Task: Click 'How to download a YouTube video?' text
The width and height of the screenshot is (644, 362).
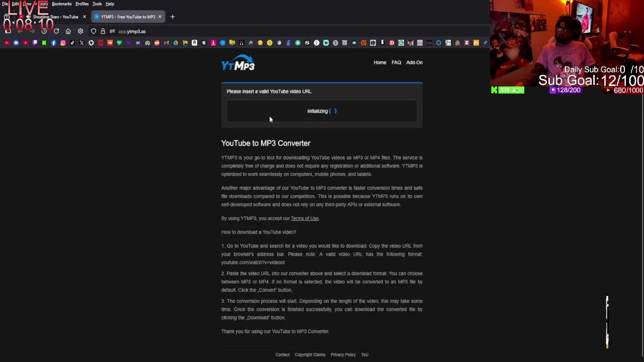Action: pyautogui.click(x=259, y=232)
